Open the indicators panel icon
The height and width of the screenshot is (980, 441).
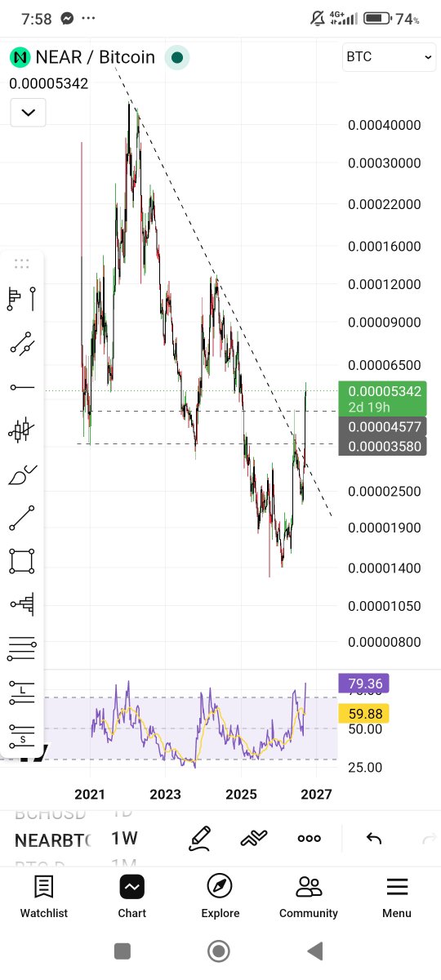pyautogui.click(x=254, y=838)
